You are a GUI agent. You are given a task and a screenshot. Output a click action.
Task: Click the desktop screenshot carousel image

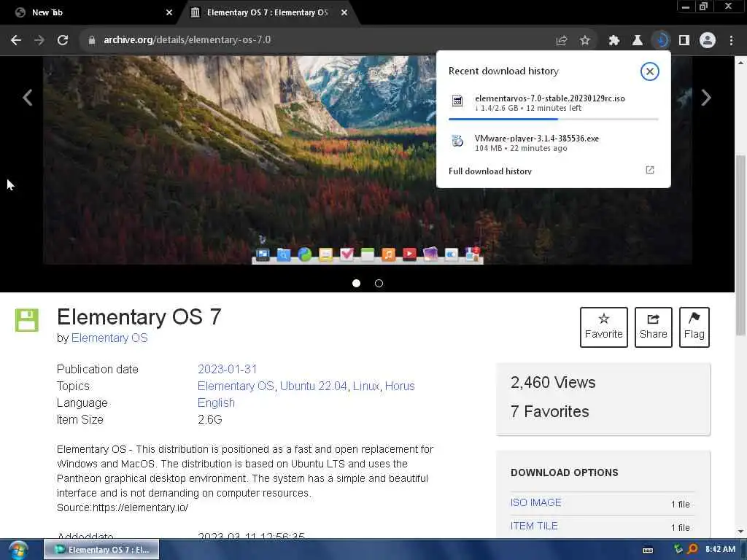368,160
